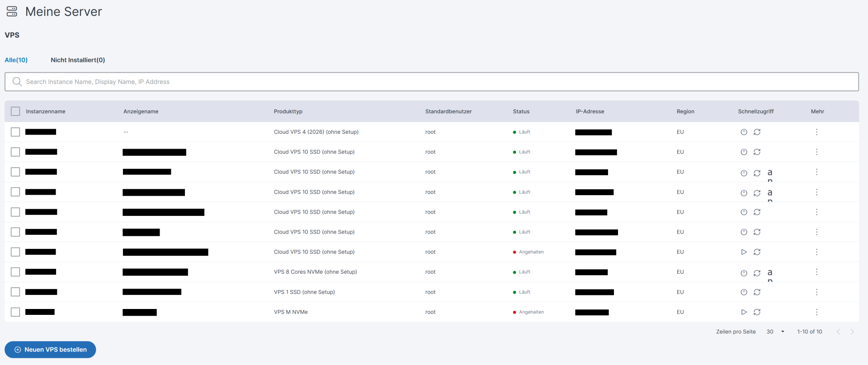Click 'VPS 1 SSD (ohne Setup)' text
The height and width of the screenshot is (365, 868).
point(304,292)
